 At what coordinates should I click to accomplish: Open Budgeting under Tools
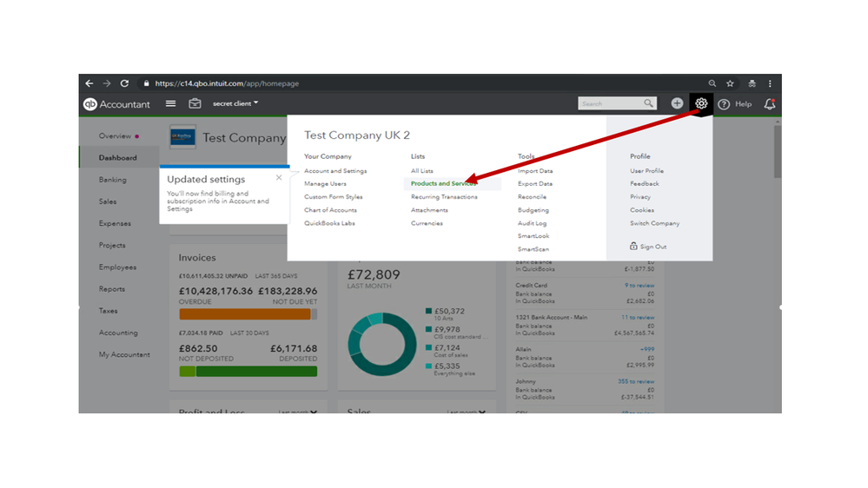pos(533,210)
